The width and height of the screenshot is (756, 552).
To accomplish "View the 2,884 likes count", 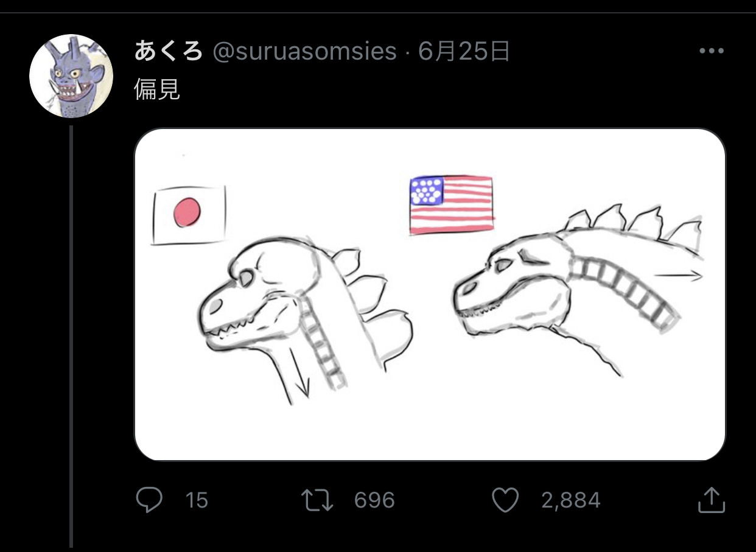I will point(570,501).
